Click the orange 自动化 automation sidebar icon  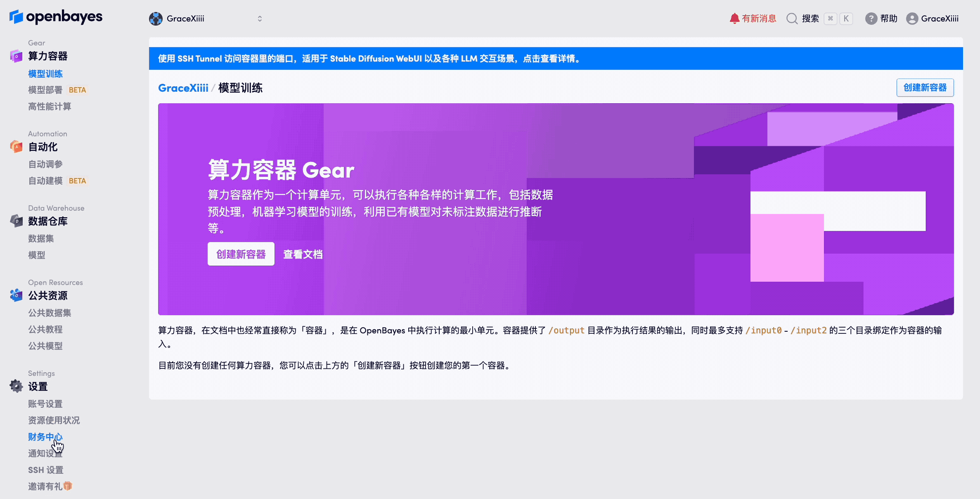click(x=16, y=147)
